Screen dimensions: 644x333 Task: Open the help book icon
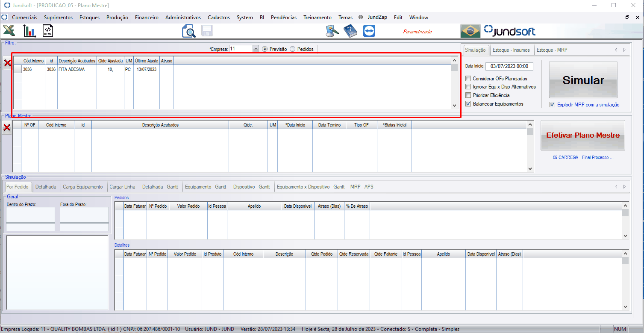coord(350,31)
